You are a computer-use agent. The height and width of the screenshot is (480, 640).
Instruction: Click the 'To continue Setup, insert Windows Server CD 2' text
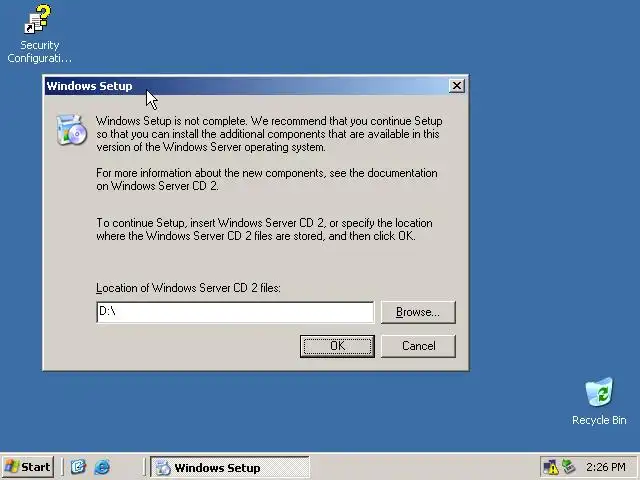264,229
